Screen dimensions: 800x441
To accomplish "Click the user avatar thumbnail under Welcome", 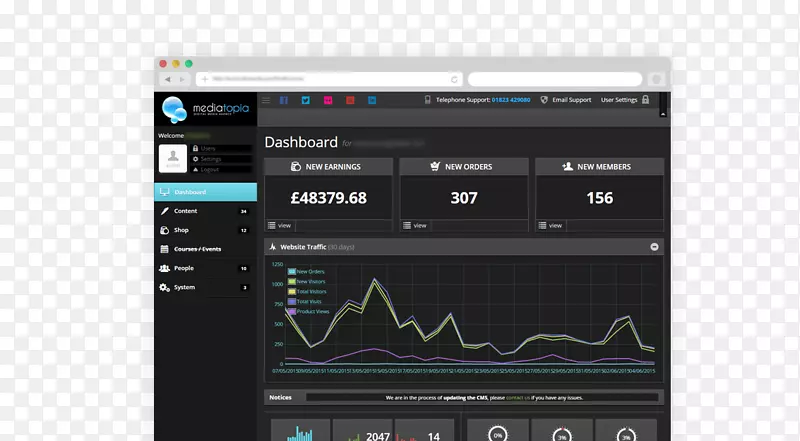I will point(173,158).
